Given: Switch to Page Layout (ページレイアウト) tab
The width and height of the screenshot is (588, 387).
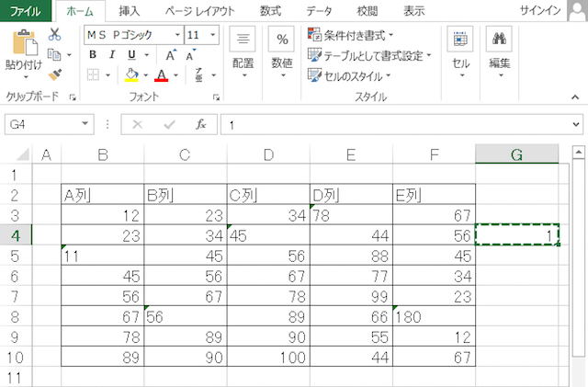Looking at the screenshot, I should coord(200,11).
